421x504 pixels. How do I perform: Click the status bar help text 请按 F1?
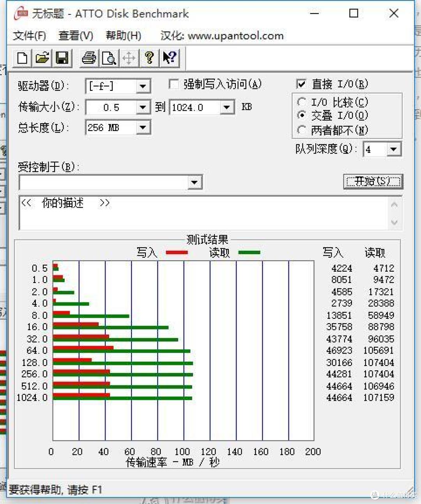tap(85, 490)
